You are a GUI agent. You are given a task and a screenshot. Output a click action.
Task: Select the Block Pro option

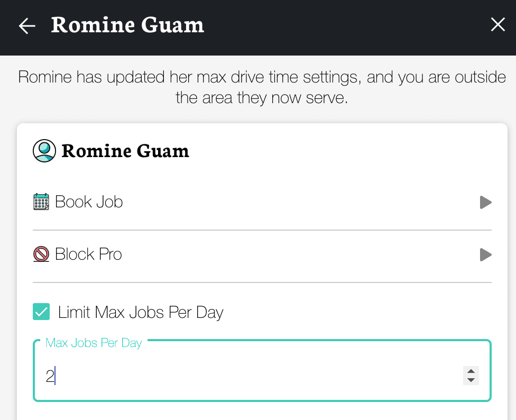pos(88,254)
